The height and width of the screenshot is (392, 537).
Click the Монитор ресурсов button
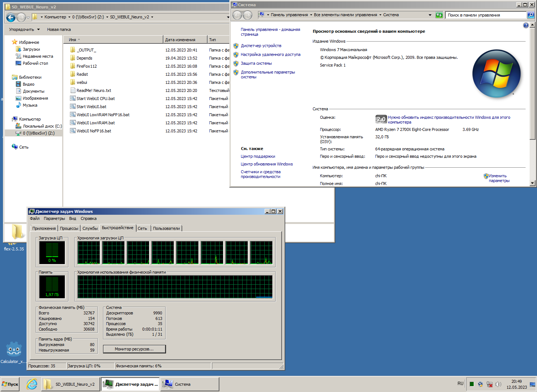[x=134, y=349]
